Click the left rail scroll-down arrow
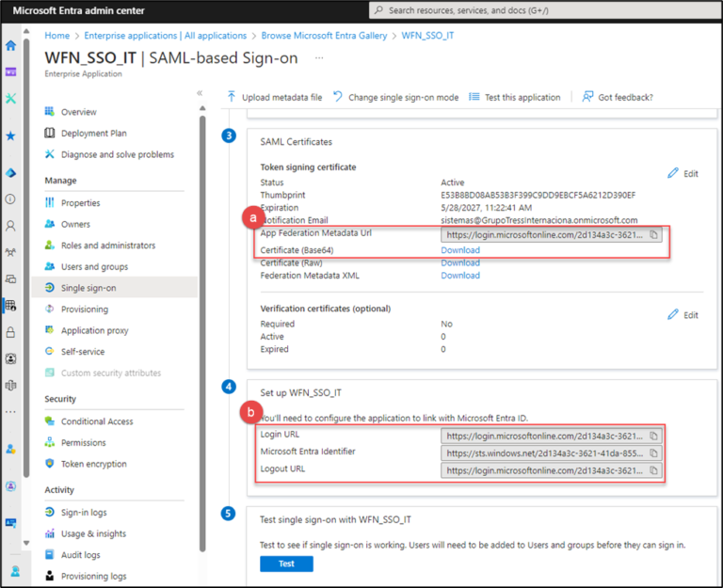 (26, 543)
